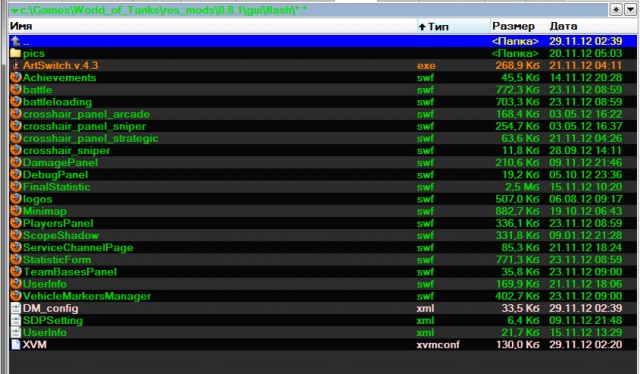This screenshot has height=374, width=640.
Task: Select the 'SDPSetting' file name
Action: coord(53,321)
